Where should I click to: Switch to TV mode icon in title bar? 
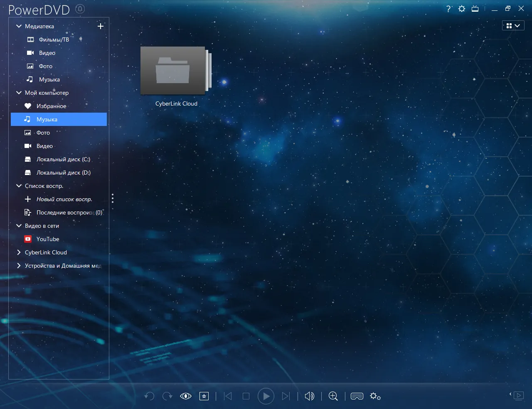tap(475, 8)
